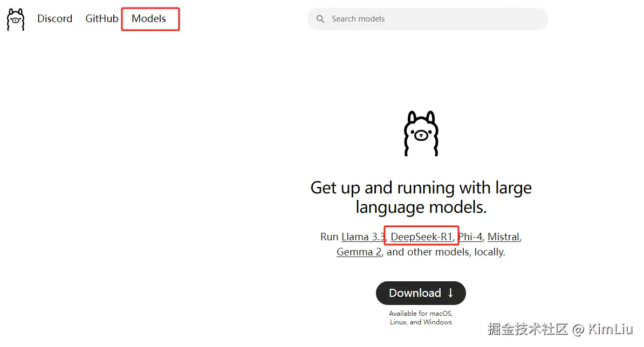Open the Phi-4 model link
Screen dimensions: 644x347
pos(470,237)
